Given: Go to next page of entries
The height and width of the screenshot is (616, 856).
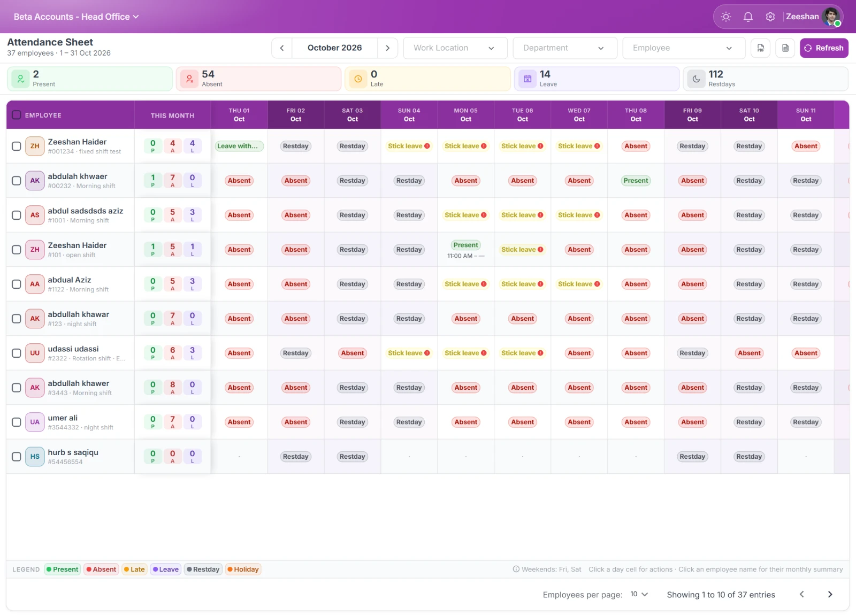Looking at the screenshot, I should click(830, 595).
